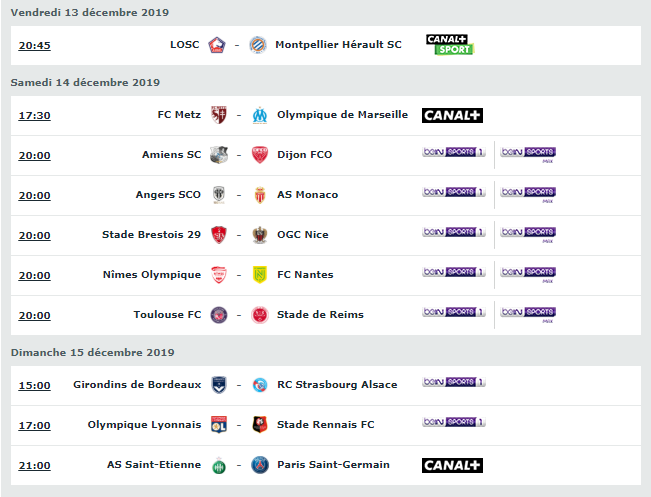Select the Toulouse FC team name
The image size is (651, 497).
click(x=167, y=315)
